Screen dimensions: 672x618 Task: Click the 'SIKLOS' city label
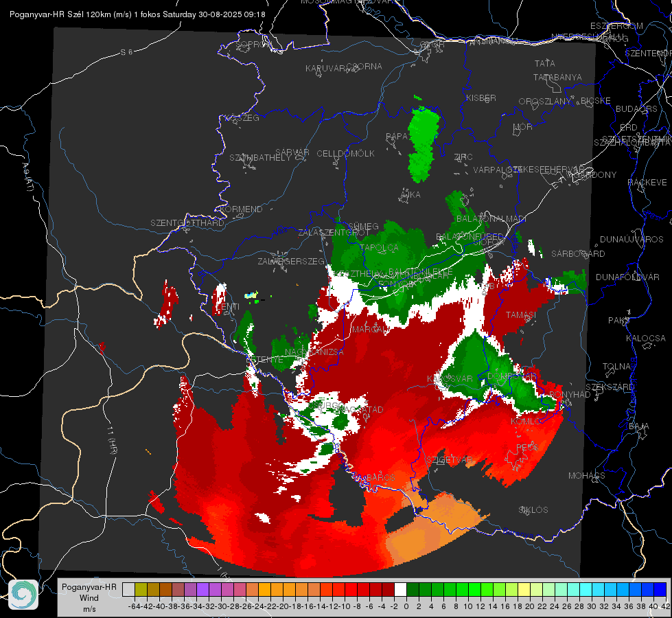pyautogui.click(x=533, y=510)
